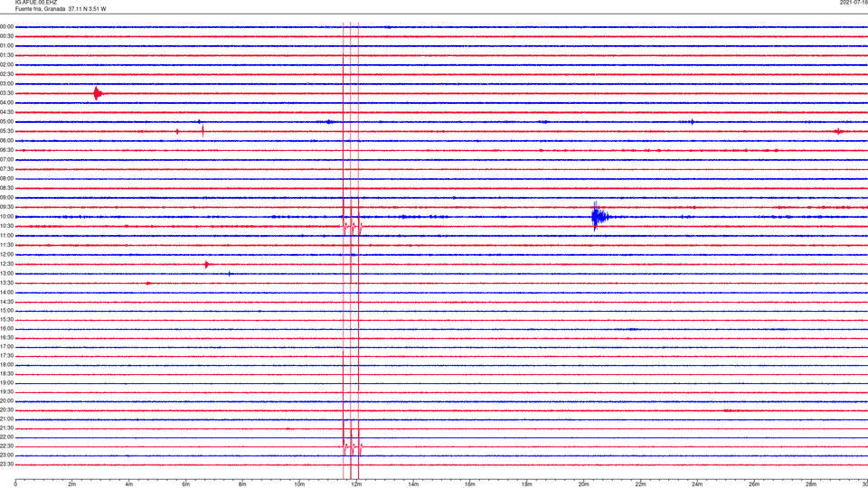Select the 14:00 trace time label
This screenshot has width=868, height=488.
tap(7, 293)
